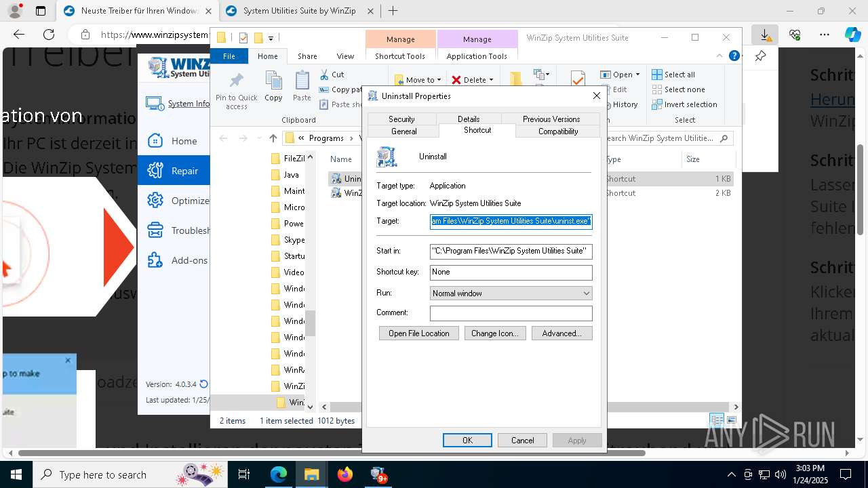Click the Paste icon in the ribbon

tap(302, 81)
